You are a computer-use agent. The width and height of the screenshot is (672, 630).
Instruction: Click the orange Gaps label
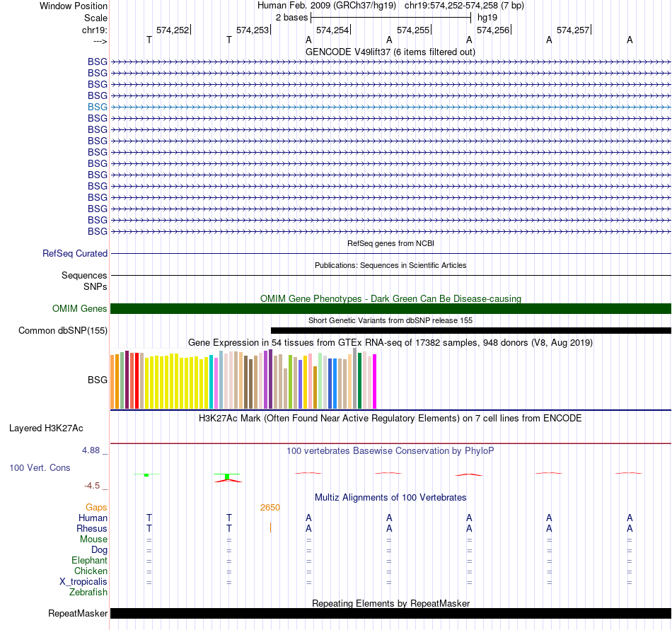96,508
